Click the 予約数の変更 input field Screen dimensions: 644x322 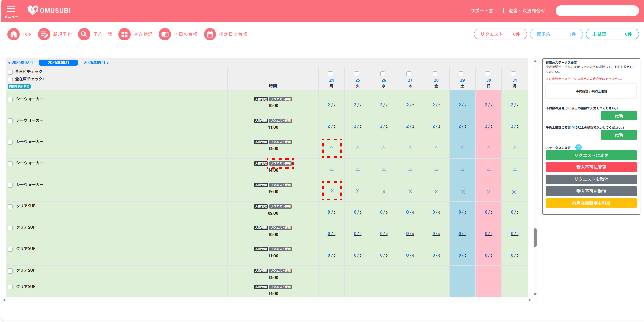coord(572,116)
